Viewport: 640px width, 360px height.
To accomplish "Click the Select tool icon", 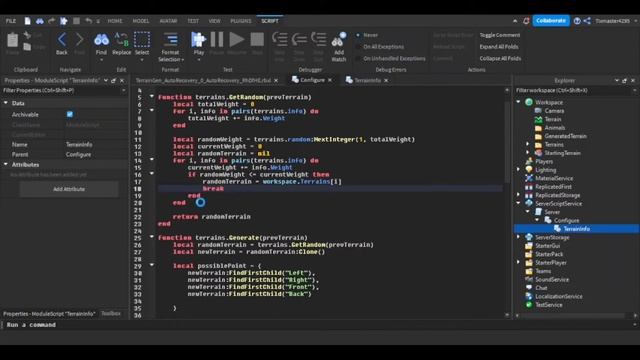I will coord(142,40).
